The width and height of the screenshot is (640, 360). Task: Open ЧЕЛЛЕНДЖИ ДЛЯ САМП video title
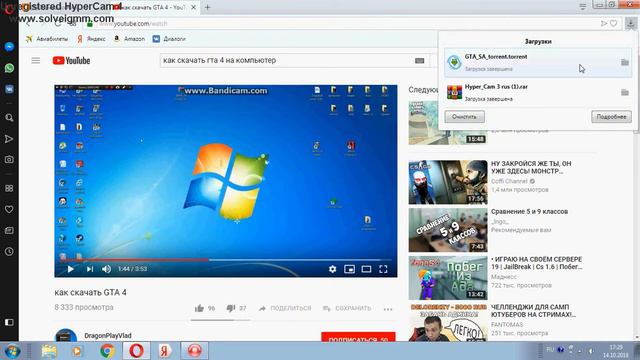coord(533,311)
